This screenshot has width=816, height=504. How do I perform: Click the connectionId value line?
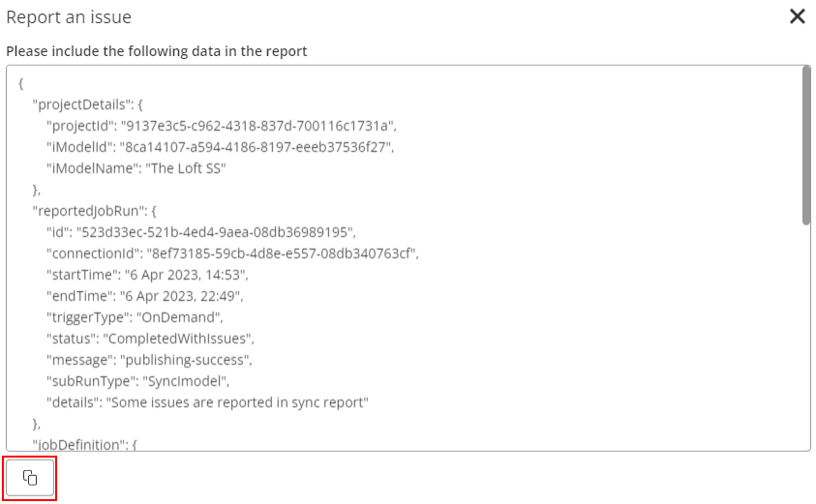click(x=232, y=253)
